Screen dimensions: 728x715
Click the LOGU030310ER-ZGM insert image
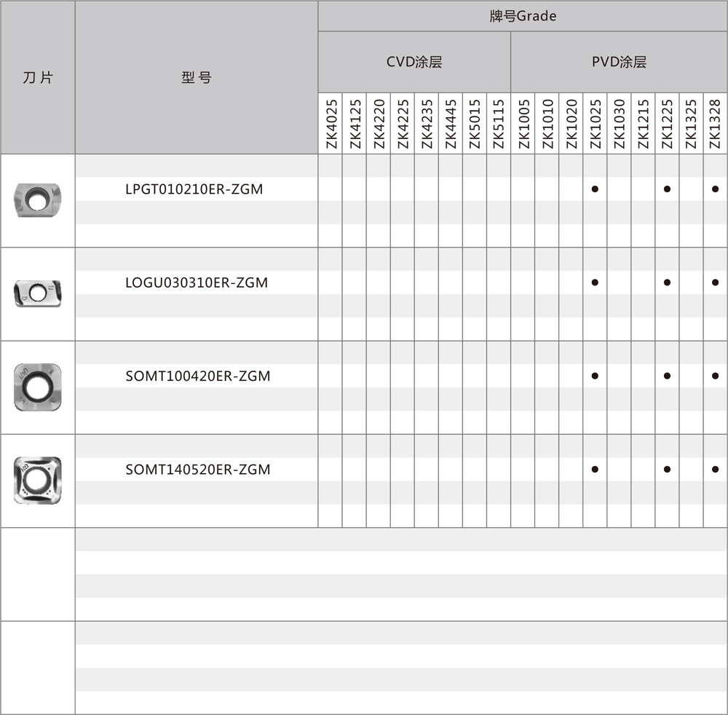tap(38, 293)
